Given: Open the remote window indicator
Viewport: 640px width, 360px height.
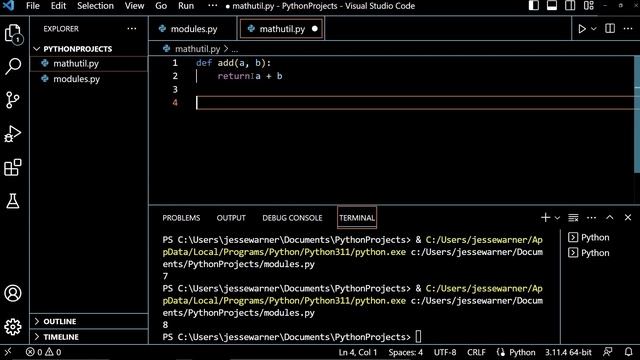Looking at the screenshot, I should point(8,352).
